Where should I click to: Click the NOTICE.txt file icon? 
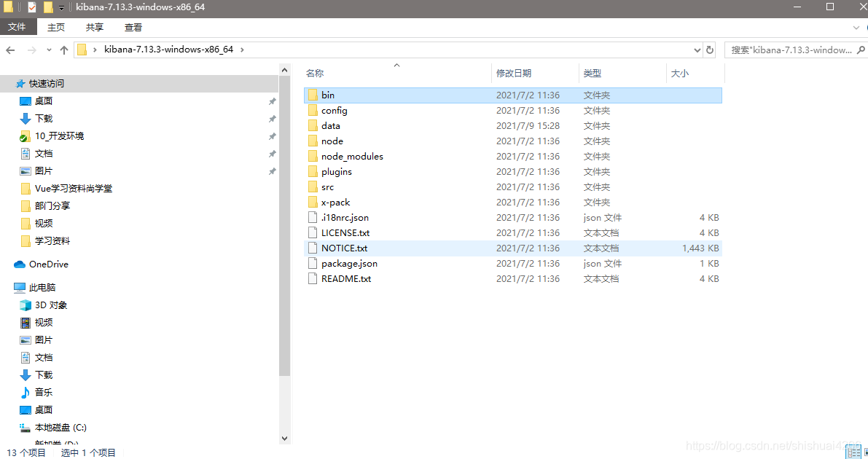click(x=313, y=248)
